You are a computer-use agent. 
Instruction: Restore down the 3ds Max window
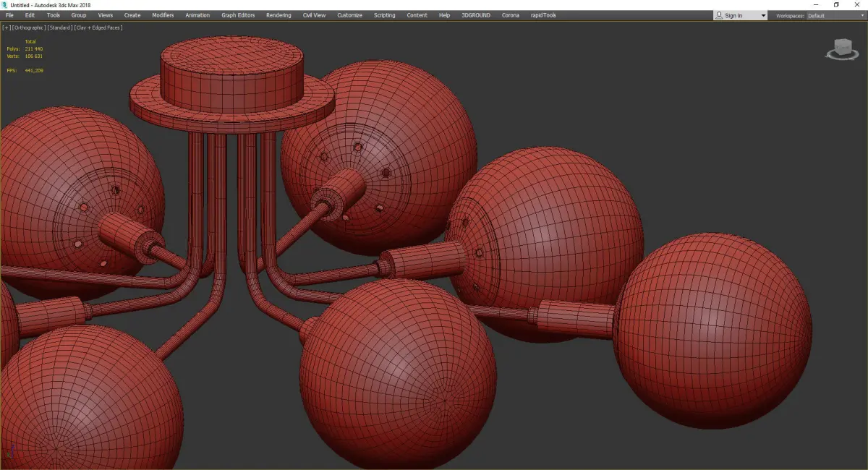836,4
